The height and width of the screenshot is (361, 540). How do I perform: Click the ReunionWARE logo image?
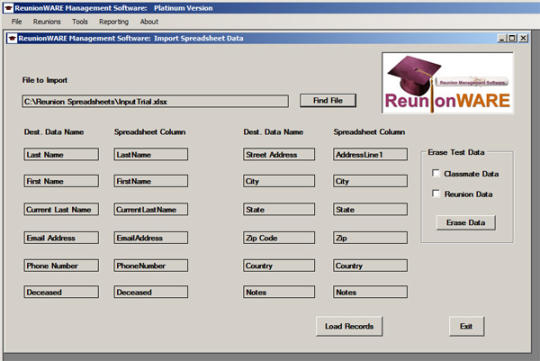click(x=448, y=83)
